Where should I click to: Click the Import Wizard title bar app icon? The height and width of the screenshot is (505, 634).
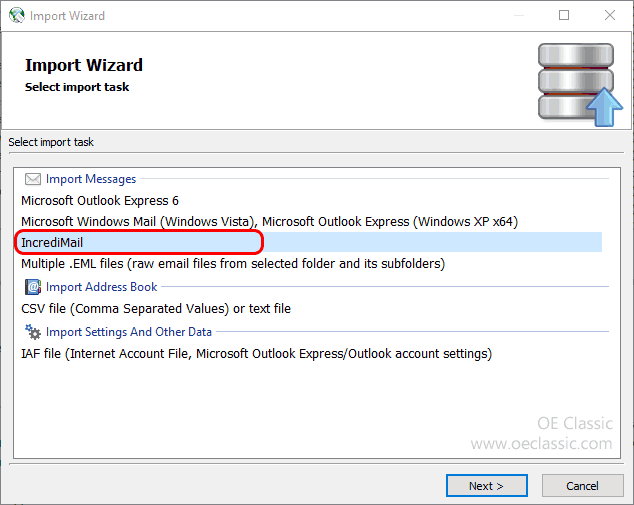pyautogui.click(x=17, y=15)
